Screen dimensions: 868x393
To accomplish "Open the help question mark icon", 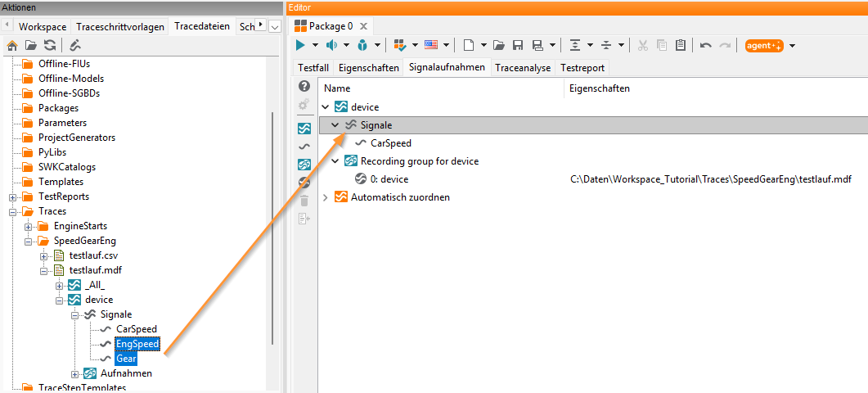I will (x=304, y=86).
